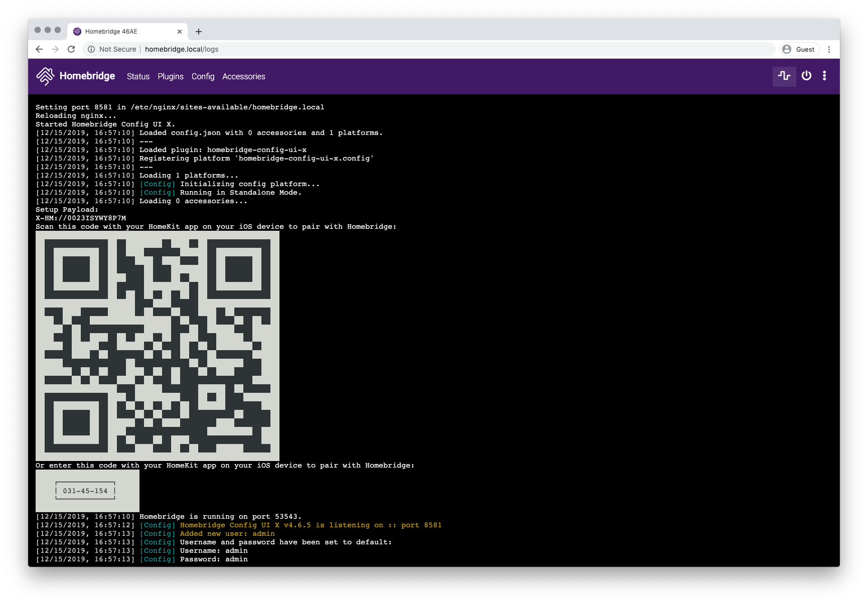
Task: Click 'Added new user: admin' log line
Action: click(156, 534)
